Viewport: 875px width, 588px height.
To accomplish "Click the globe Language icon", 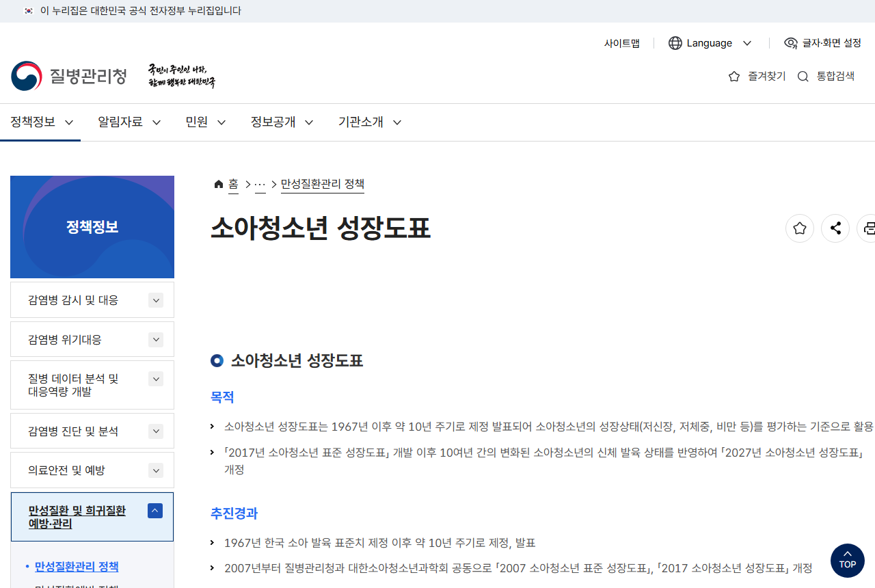I will tap(675, 43).
